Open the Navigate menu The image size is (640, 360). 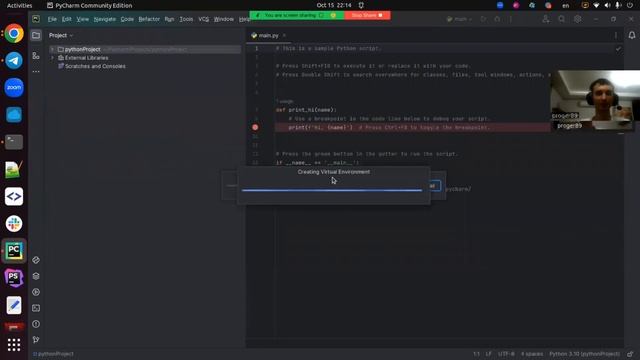[104, 19]
